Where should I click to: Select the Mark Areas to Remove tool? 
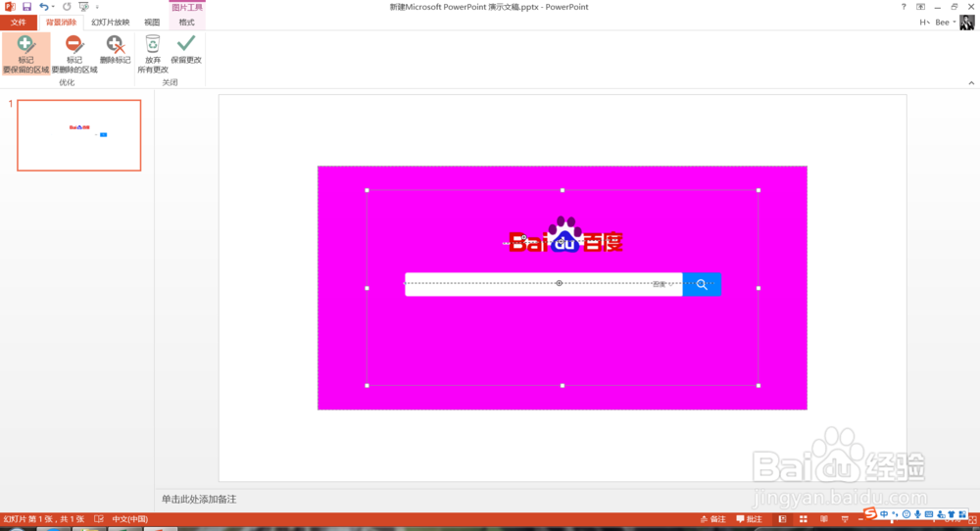click(74, 54)
